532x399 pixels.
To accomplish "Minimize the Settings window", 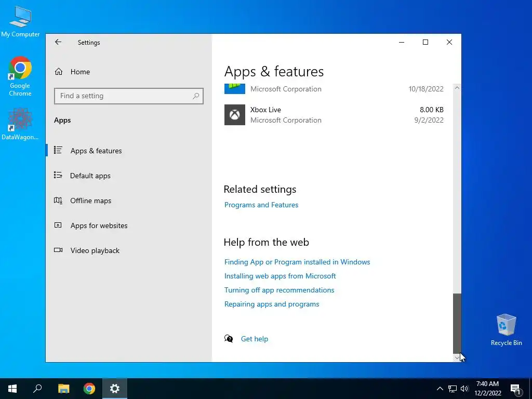I will [402, 42].
